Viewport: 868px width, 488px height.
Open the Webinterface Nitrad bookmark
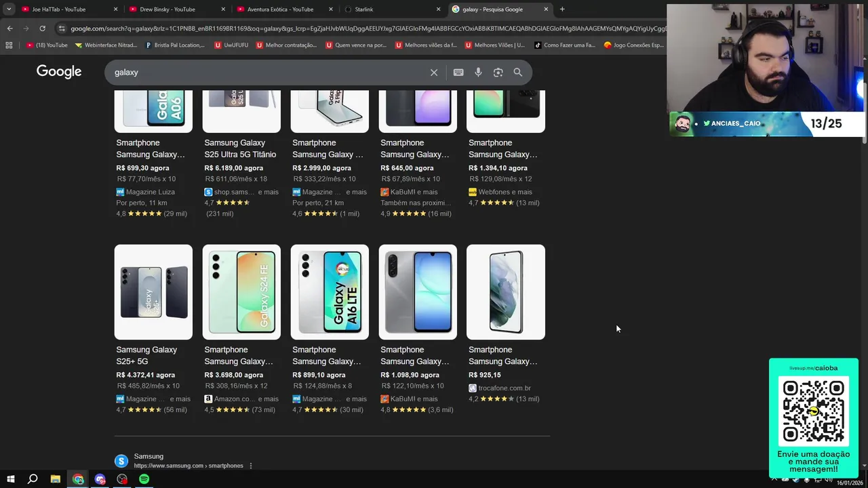(106, 45)
